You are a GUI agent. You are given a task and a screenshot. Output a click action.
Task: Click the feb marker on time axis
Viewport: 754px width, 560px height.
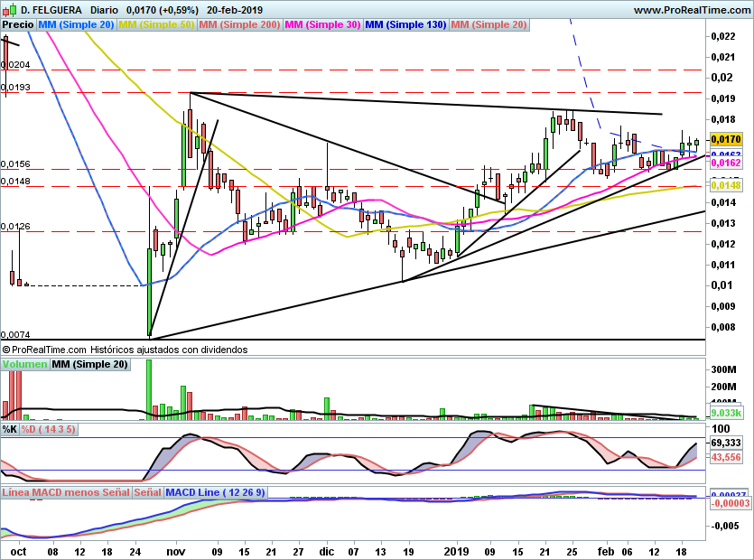coord(606,551)
